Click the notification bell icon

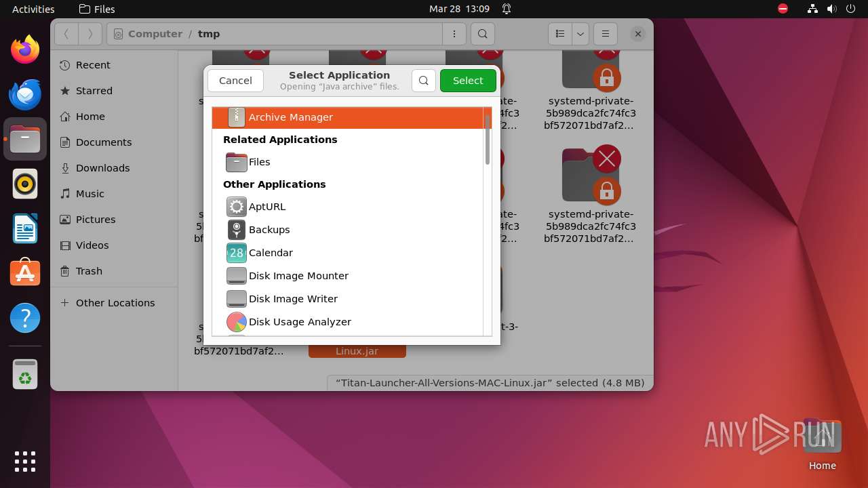pos(507,9)
